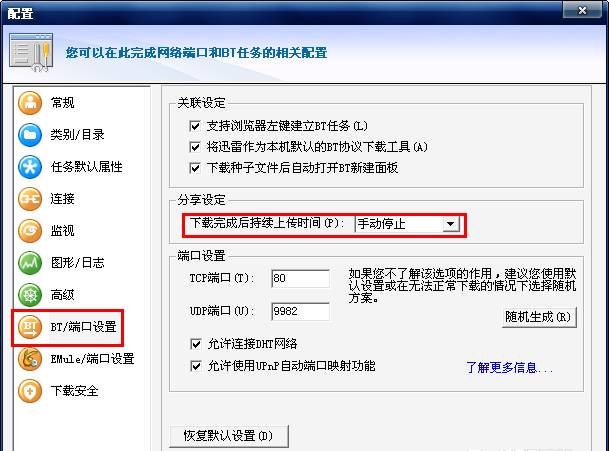609x451 pixels.
Task: Open the 高级 settings page
Action: (62, 295)
